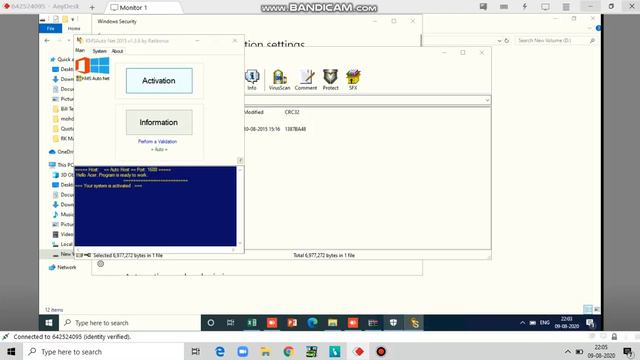
Task: Open Internet Explorer in the local taskbar
Action: 220,351
